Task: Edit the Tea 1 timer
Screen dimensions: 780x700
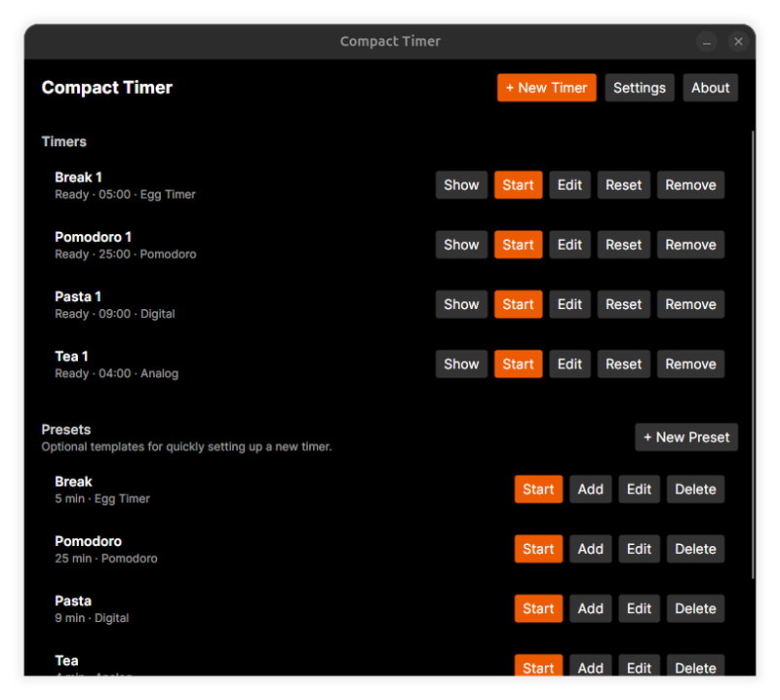Action: (x=569, y=365)
